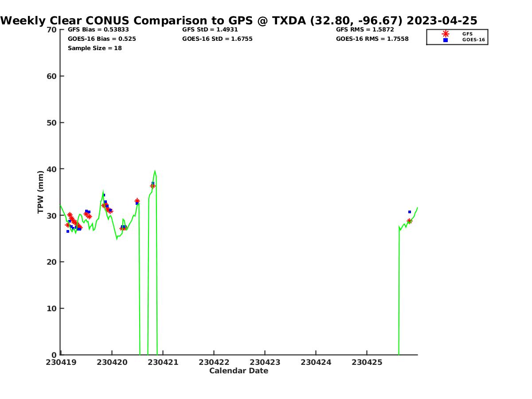Click the x-axis tick label 230425
The height and width of the screenshot is (399, 532).
click(367, 362)
